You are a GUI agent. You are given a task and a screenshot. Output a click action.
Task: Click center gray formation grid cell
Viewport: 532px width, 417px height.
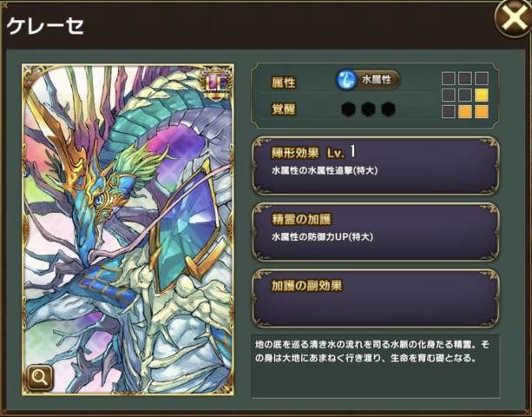[x=465, y=95]
